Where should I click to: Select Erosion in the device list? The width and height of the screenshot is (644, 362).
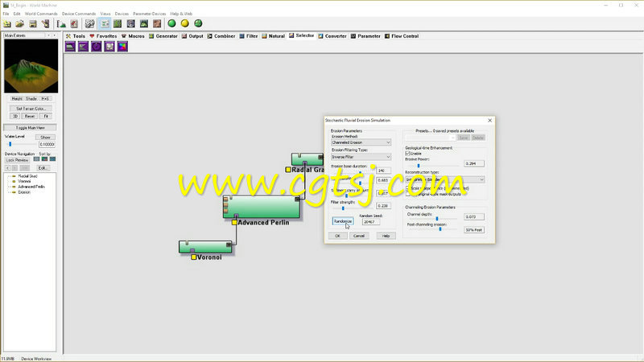[24, 192]
